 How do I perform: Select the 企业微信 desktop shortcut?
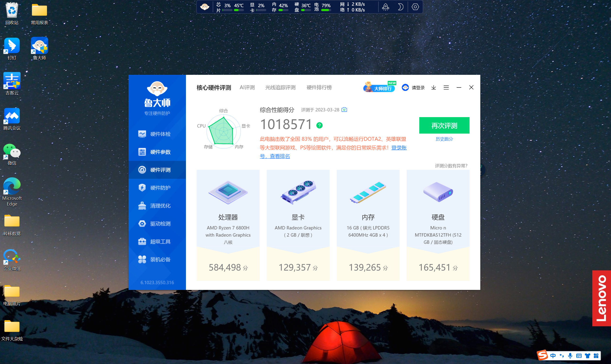point(12,260)
